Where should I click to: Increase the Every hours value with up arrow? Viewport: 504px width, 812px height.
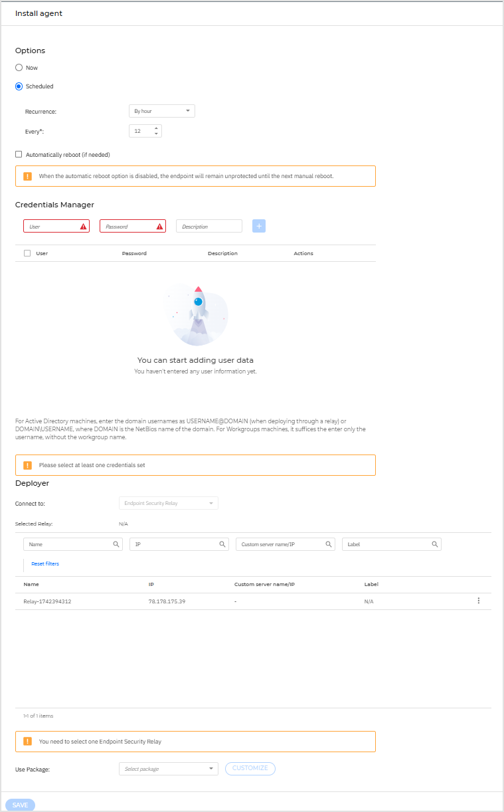(x=156, y=128)
